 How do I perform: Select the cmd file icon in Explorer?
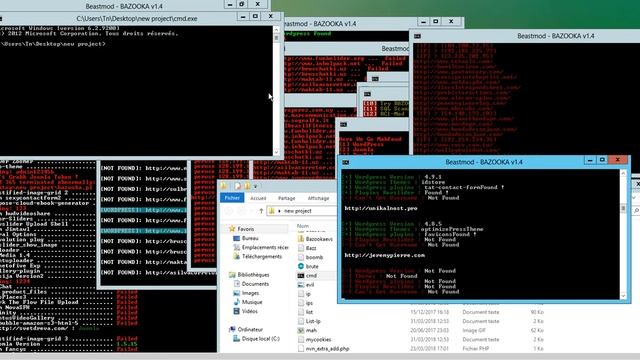coord(301,276)
